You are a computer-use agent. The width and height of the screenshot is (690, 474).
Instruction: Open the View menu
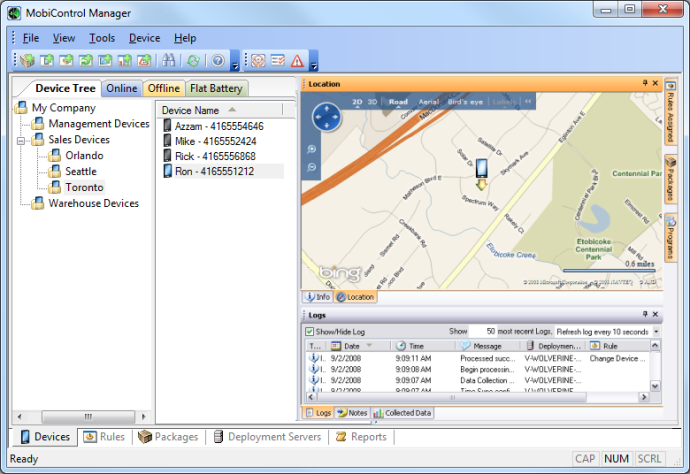64,38
